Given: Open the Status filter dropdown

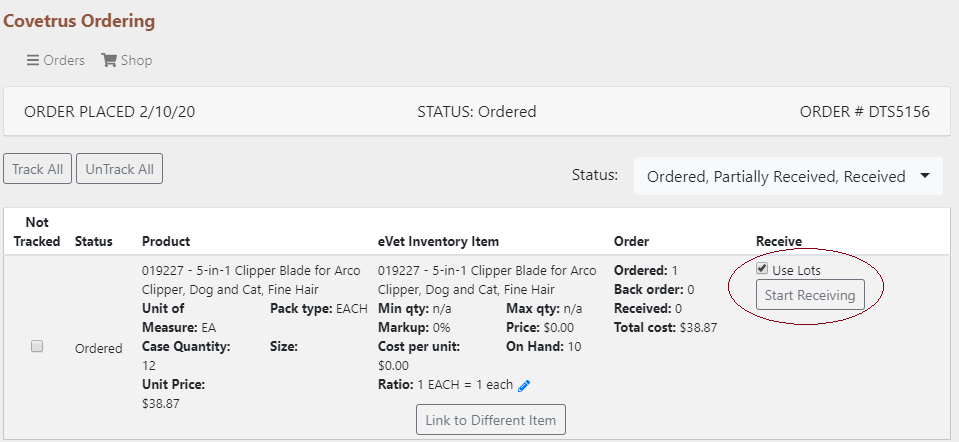Looking at the screenshot, I should (x=788, y=177).
